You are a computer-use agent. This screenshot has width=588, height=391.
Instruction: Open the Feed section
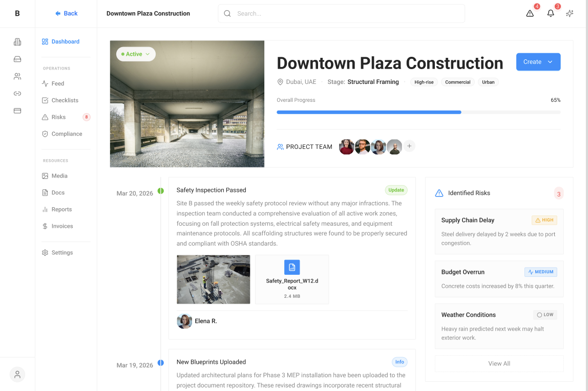point(53,83)
